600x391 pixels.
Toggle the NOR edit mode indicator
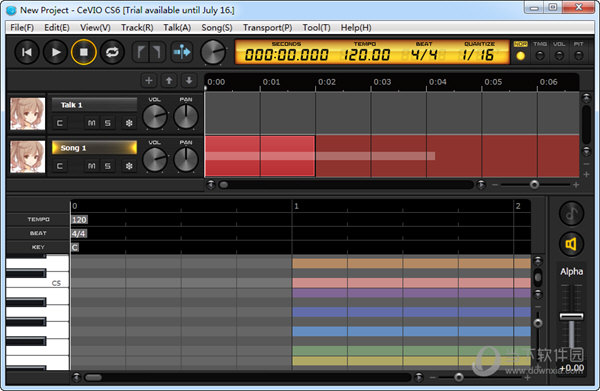tap(520, 52)
